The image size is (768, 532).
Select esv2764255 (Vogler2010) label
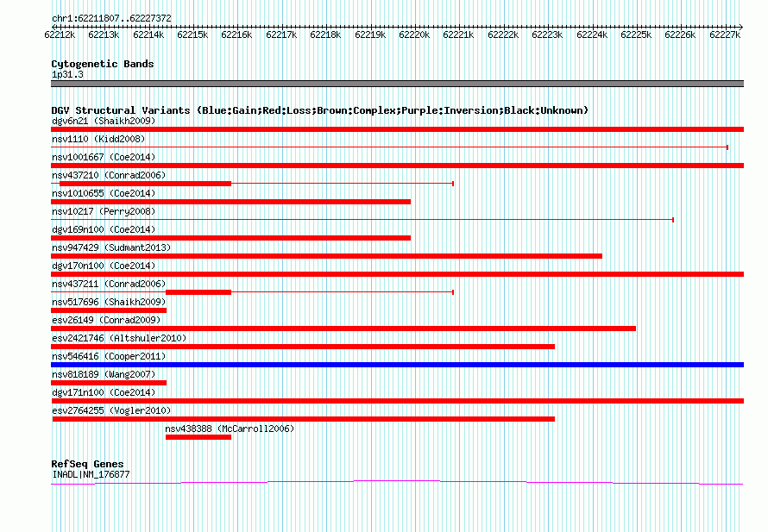[111, 410]
